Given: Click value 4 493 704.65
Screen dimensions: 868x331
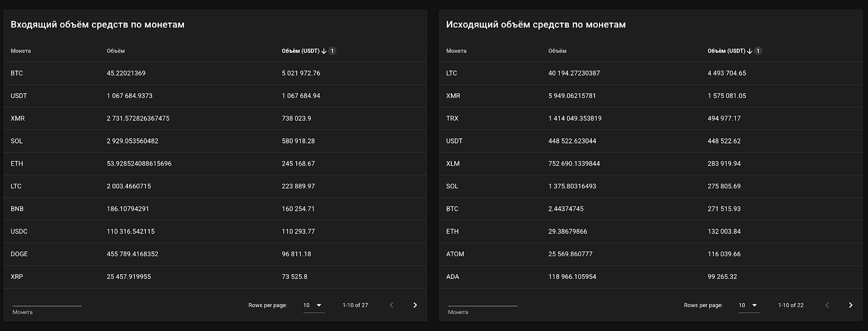Looking at the screenshot, I should point(727,73).
